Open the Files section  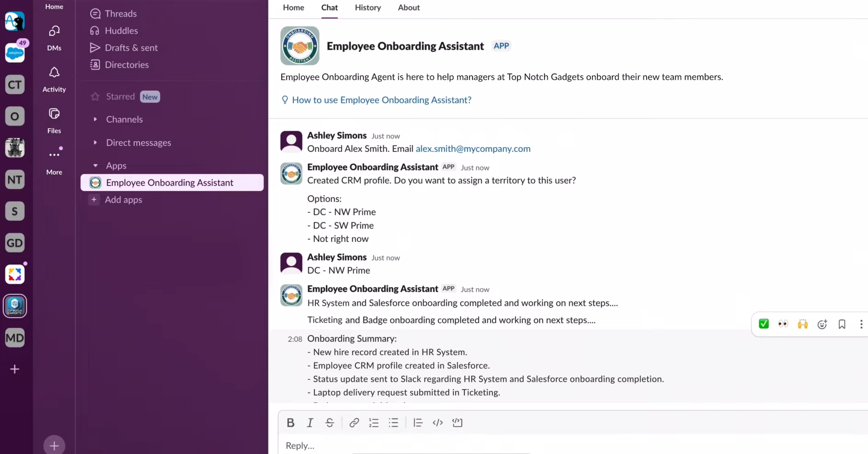coord(54,121)
